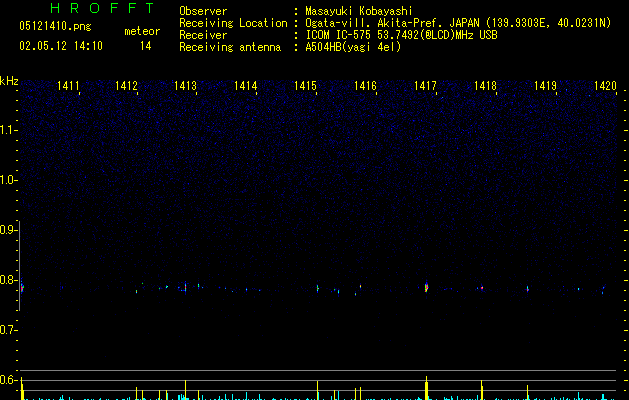
Task: Click time marker 1415
Action: click(305, 86)
